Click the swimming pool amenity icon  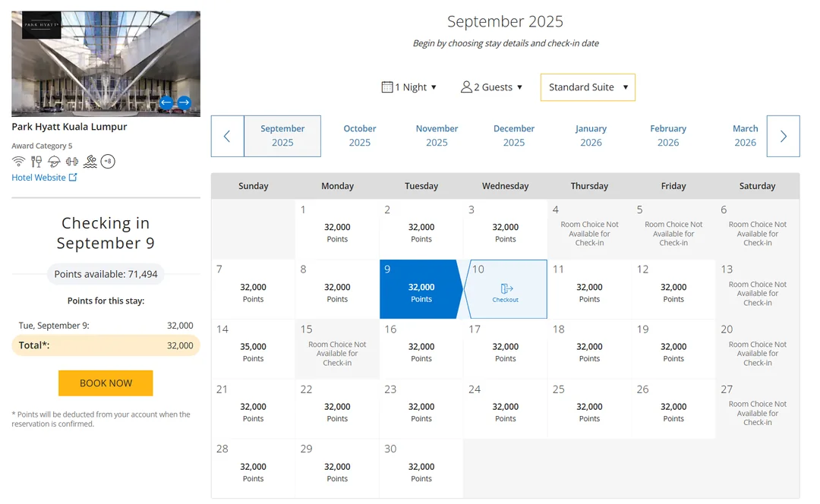tap(90, 161)
